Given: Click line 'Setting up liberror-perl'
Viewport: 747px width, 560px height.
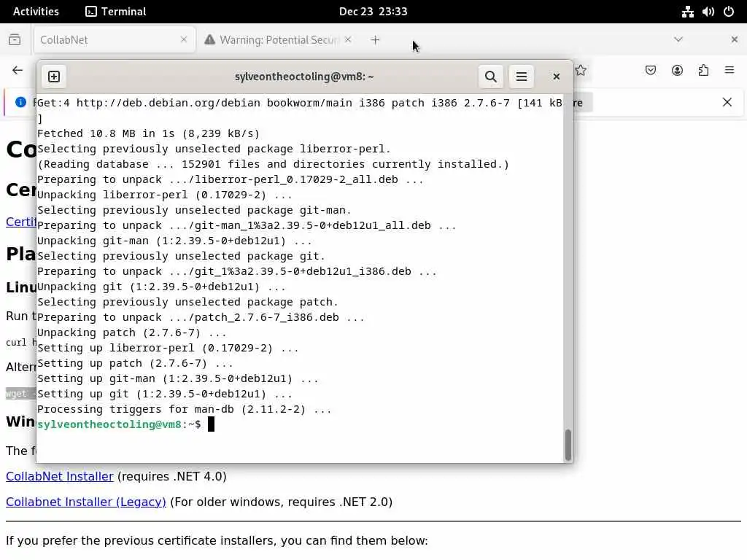Looking at the screenshot, I should (x=168, y=348).
